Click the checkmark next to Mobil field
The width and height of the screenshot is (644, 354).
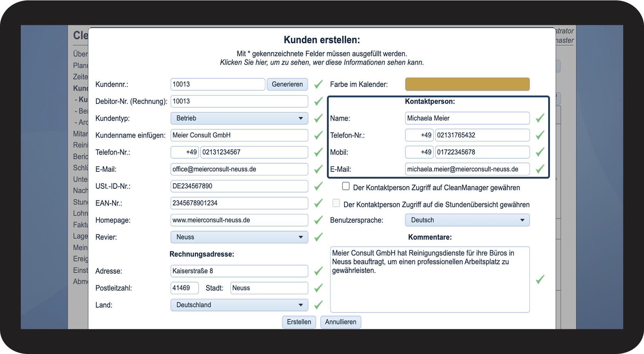point(540,152)
